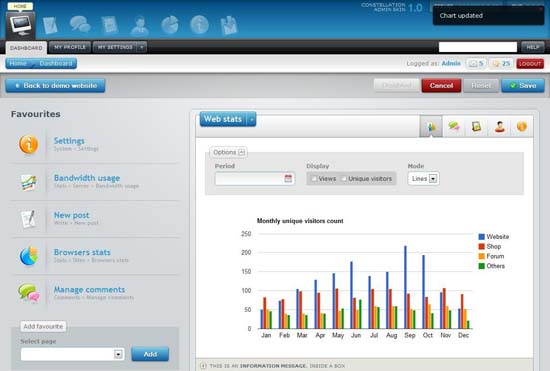The width and height of the screenshot is (550, 371).
Task: Click the search input field in toolbar
Action: [478, 47]
